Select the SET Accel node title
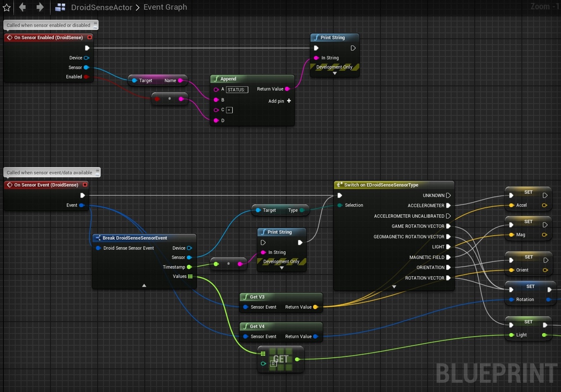This screenshot has width=561, height=392. 528,192
